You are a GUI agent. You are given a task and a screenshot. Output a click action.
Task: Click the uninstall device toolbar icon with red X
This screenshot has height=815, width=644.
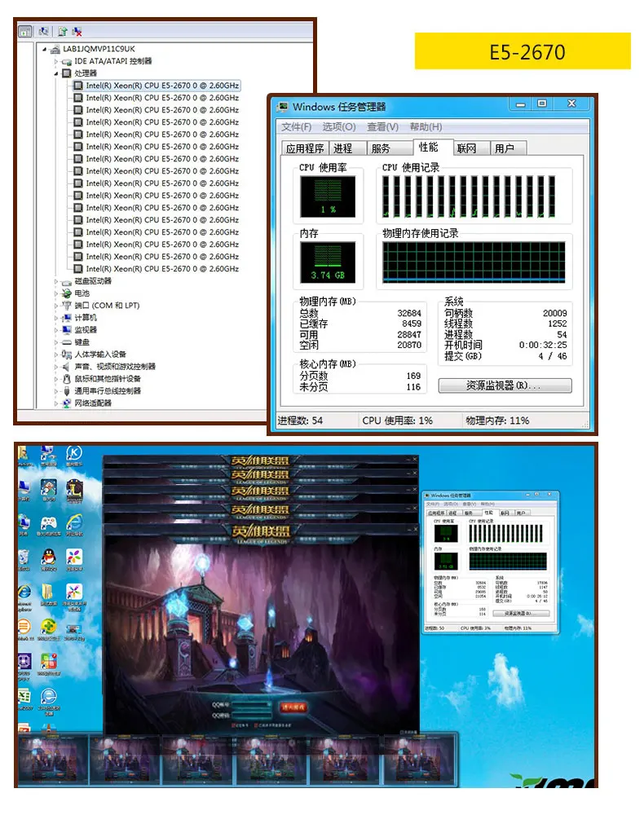click(77, 32)
